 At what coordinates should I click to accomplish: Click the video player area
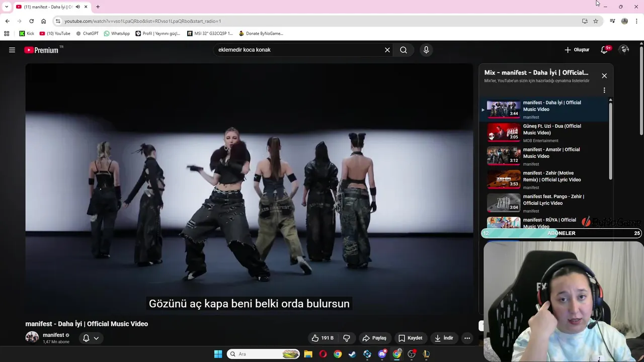point(249,189)
